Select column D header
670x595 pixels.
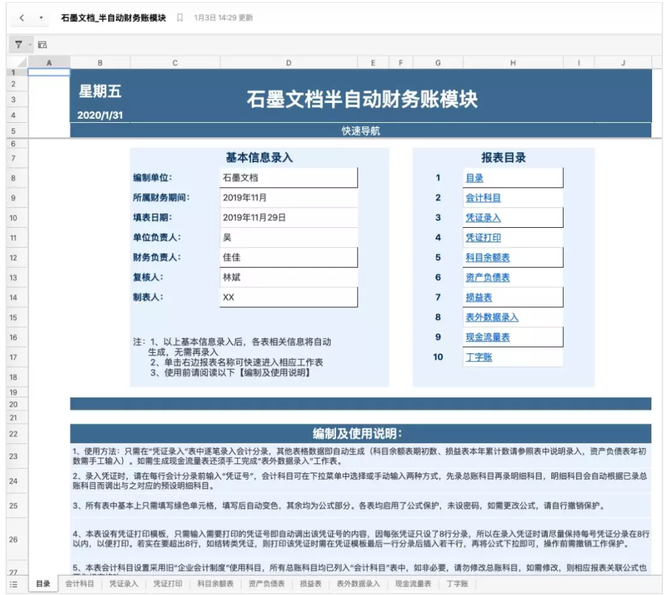coord(289,62)
